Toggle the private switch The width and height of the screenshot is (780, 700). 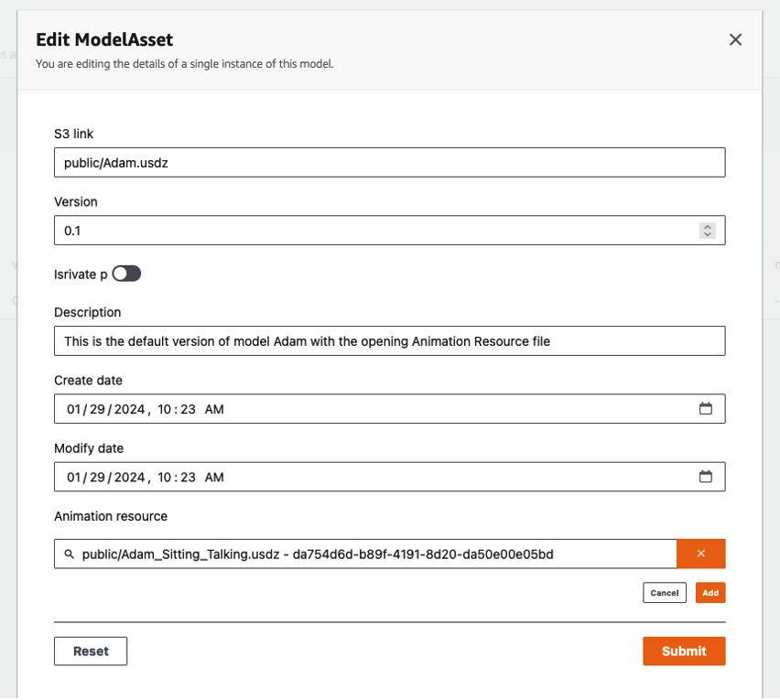126,274
